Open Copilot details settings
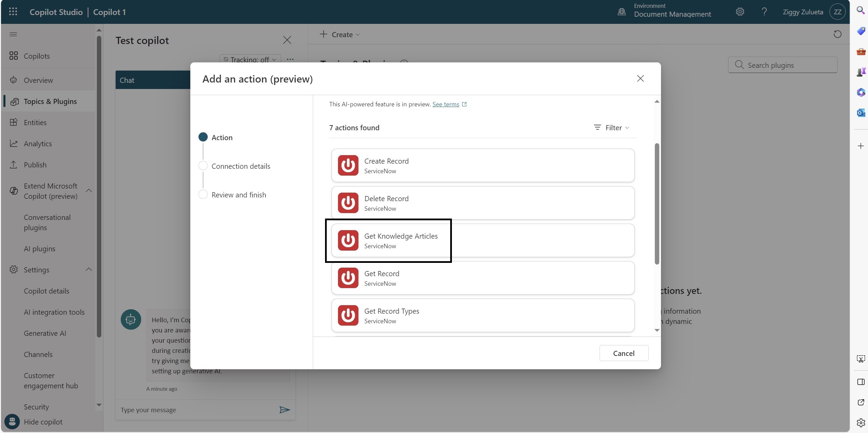The height and width of the screenshot is (433, 868). pyautogui.click(x=46, y=291)
